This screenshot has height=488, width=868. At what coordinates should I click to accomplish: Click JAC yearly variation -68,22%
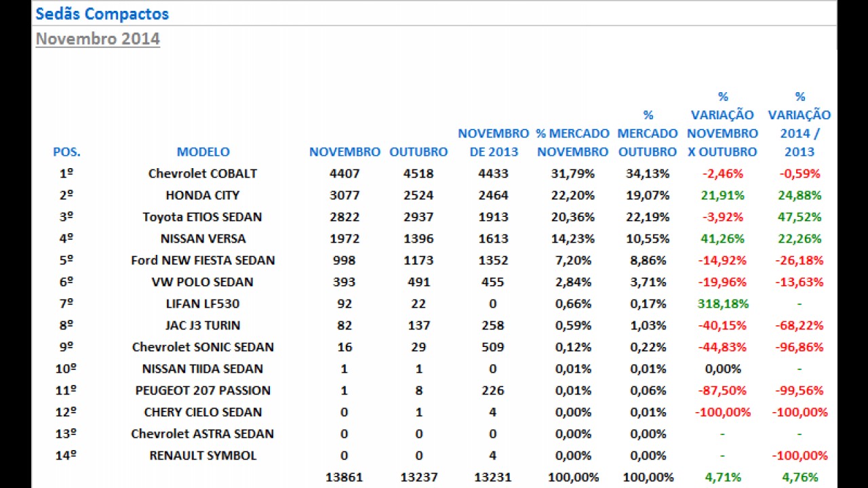tap(800, 325)
